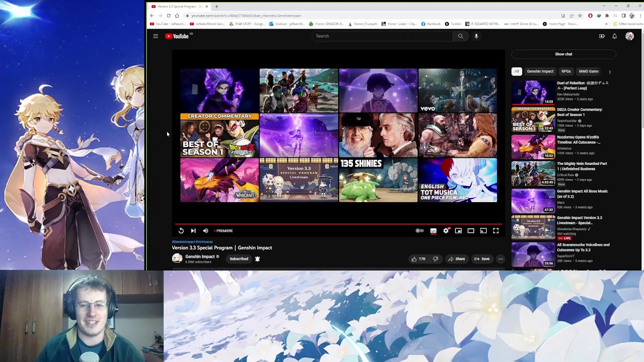The width and height of the screenshot is (644, 362).
Task: Select the RPGs filter chip
Action: pyautogui.click(x=566, y=71)
